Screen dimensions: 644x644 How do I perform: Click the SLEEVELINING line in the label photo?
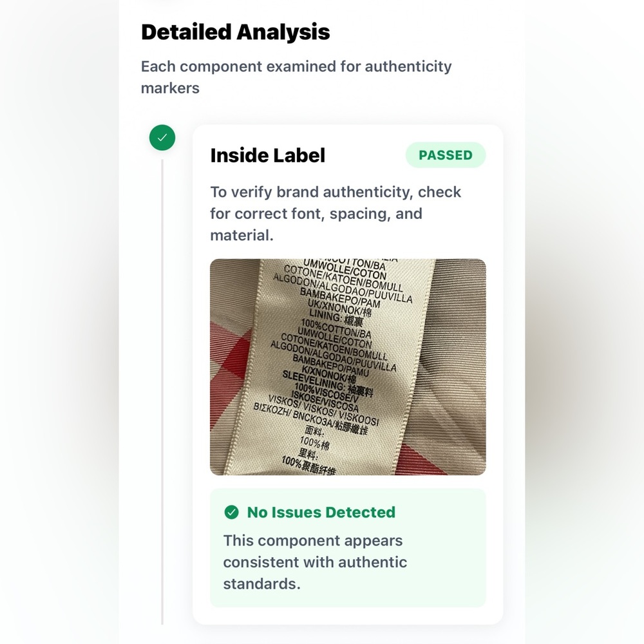point(327,383)
